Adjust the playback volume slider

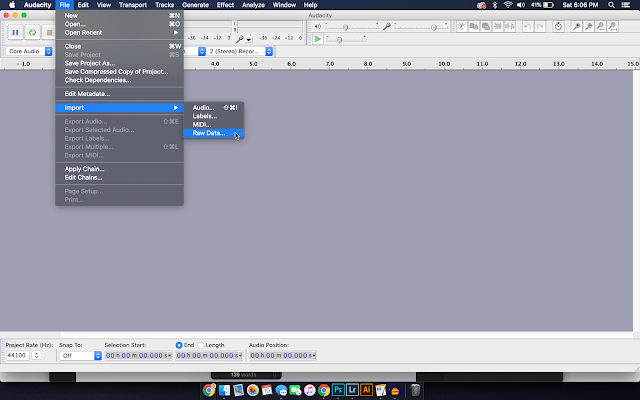pyautogui.click(x=352, y=27)
